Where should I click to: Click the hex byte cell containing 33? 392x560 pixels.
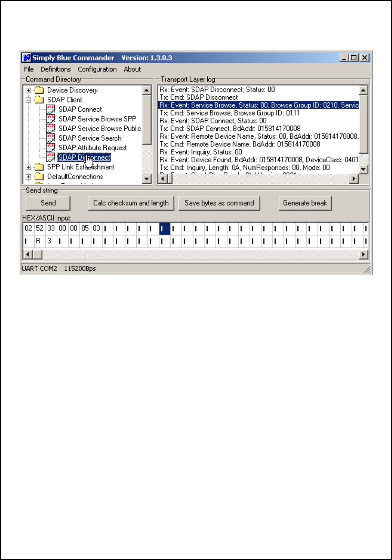pyautogui.click(x=51, y=228)
